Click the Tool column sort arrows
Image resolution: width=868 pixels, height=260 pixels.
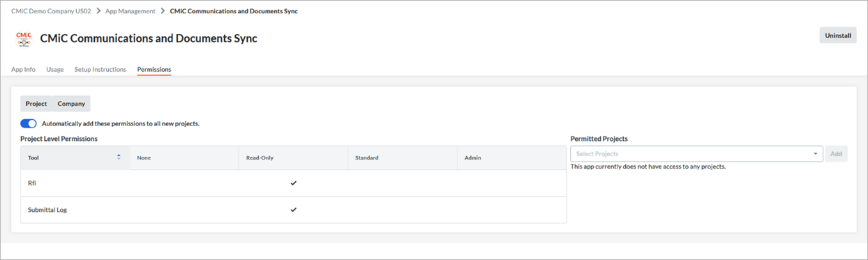(119, 158)
